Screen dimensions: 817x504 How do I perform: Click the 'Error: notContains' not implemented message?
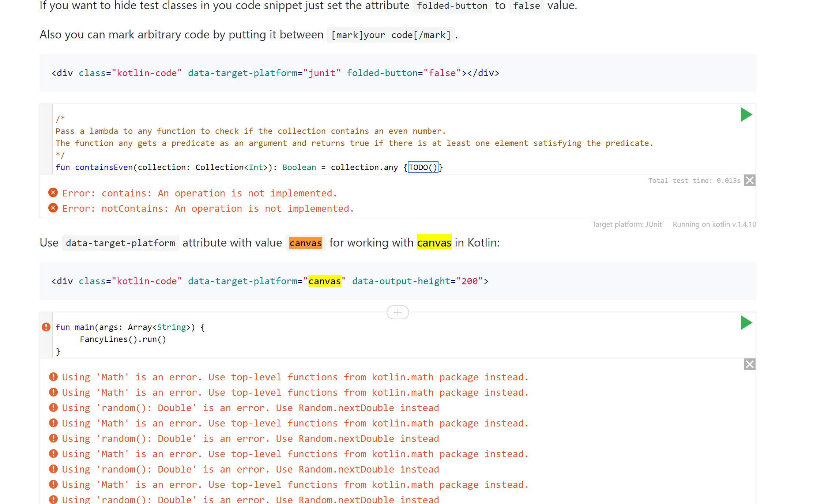(208, 208)
